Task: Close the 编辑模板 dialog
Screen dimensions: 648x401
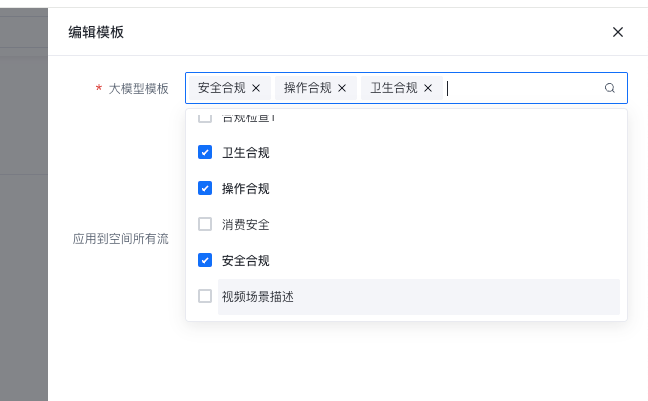Action: (618, 32)
